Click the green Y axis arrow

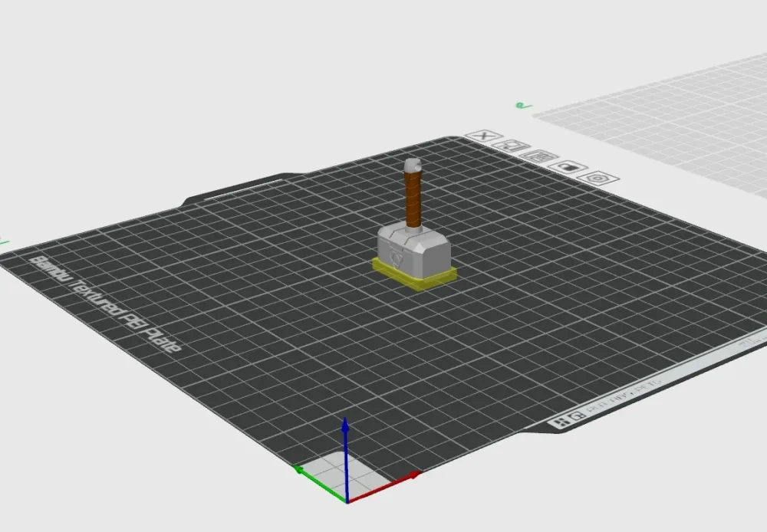319,484
